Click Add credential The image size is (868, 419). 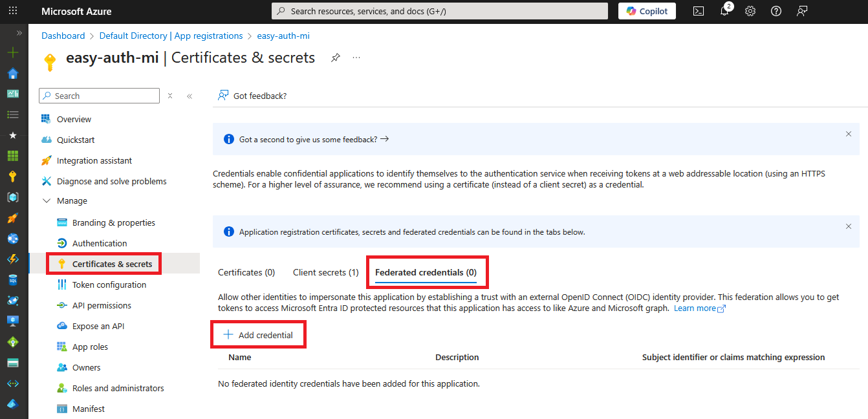(x=258, y=335)
